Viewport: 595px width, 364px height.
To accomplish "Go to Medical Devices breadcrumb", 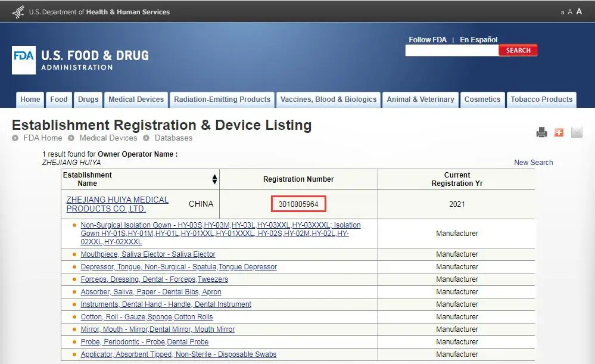I will 108,138.
